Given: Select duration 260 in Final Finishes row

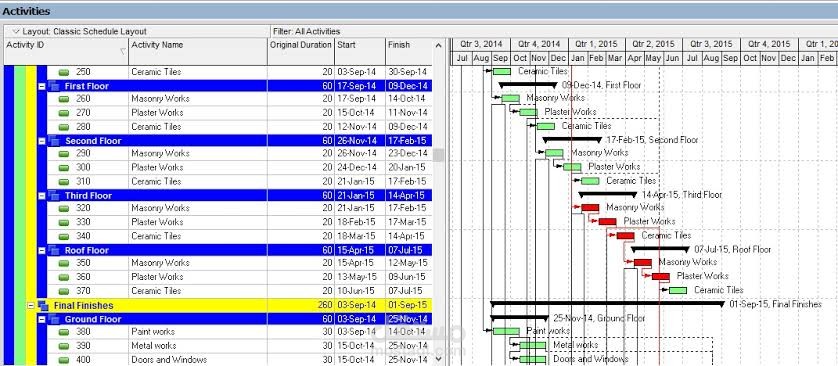Looking at the screenshot, I should (x=301, y=306).
